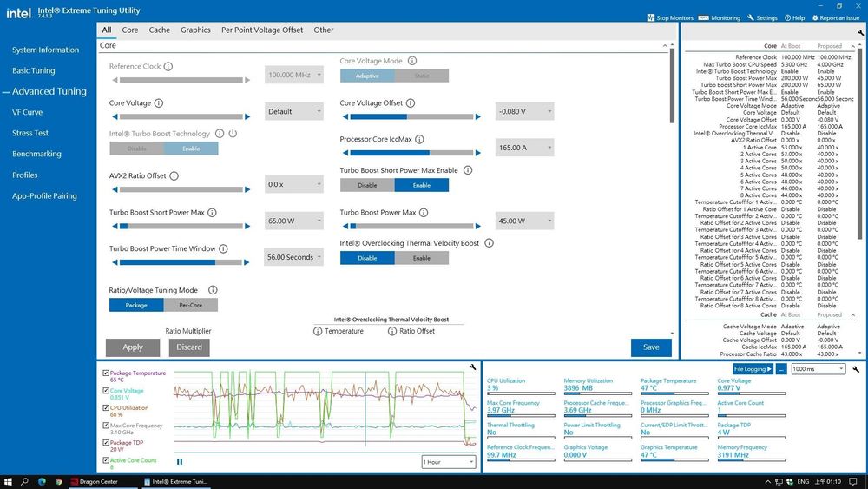The image size is (868, 489).
Task: Open the Other tab
Action: pyautogui.click(x=323, y=30)
